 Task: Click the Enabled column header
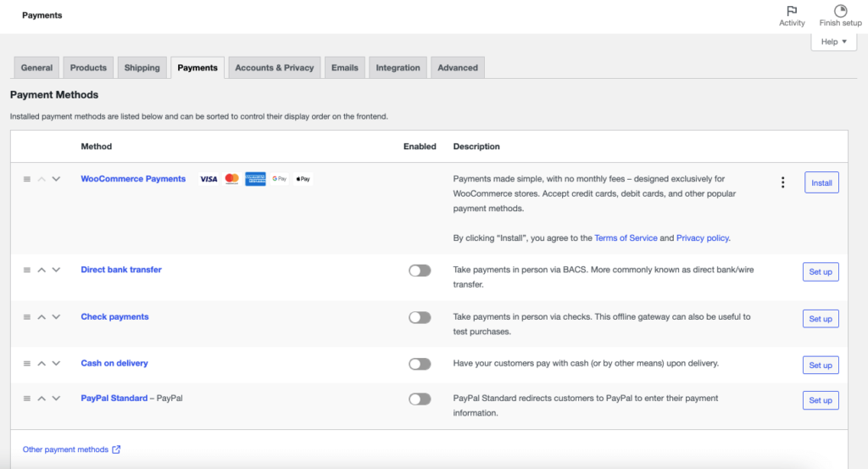click(420, 146)
